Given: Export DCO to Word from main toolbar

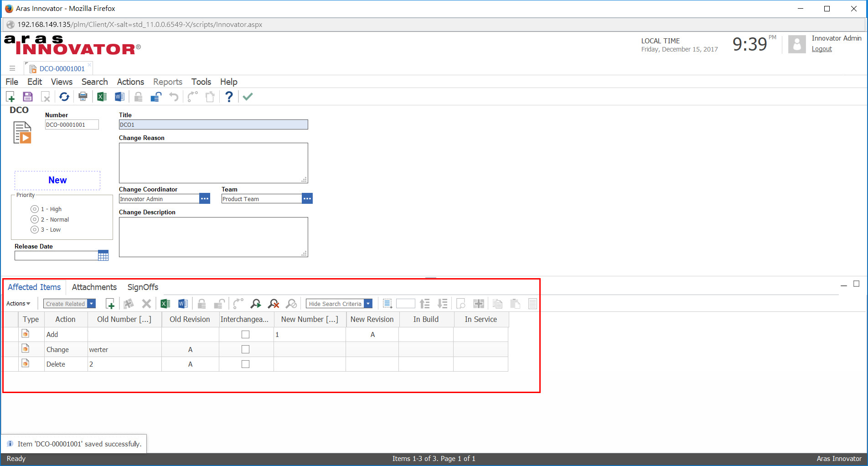Looking at the screenshot, I should click(x=119, y=97).
